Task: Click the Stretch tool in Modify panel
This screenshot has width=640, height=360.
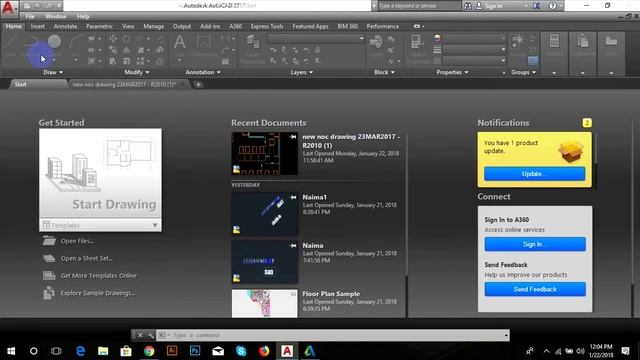Action: (x=113, y=61)
